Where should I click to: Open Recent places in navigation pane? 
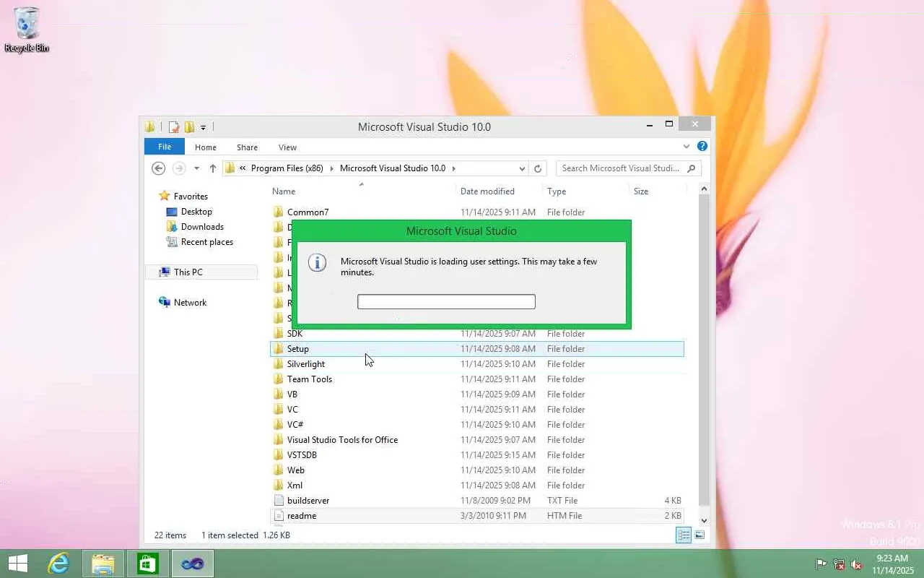pos(206,242)
